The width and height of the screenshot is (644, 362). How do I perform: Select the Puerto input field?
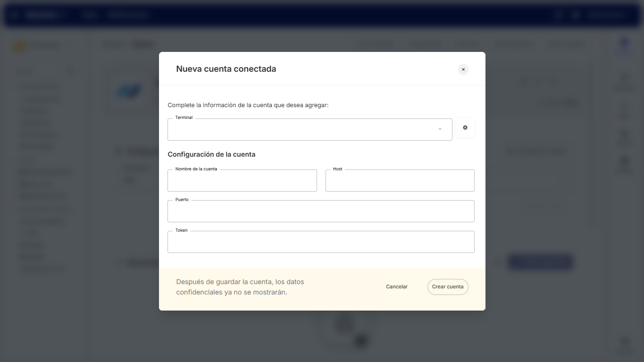(321, 211)
